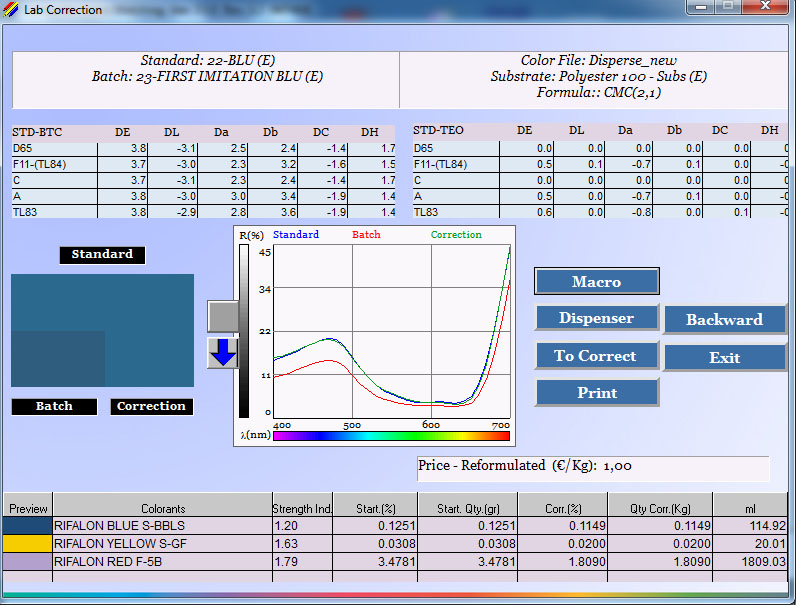
Task: Click the reflectance curve graph
Action: pyautogui.click(x=392, y=332)
